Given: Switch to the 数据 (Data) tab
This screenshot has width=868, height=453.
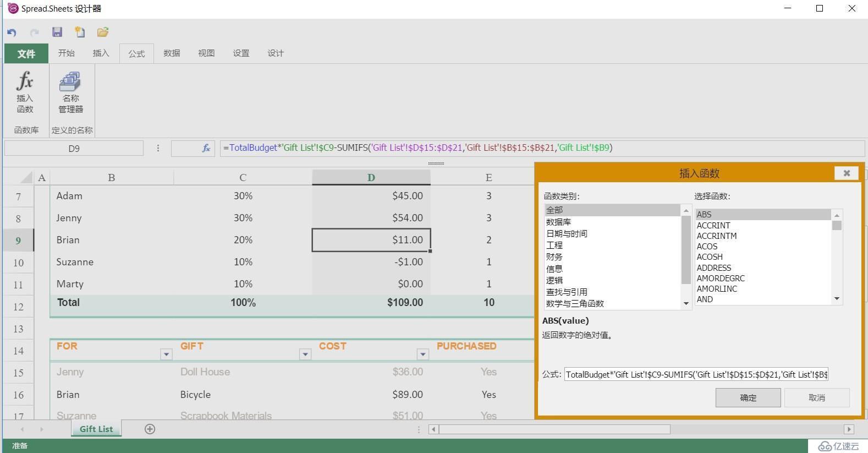Looking at the screenshot, I should [x=172, y=53].
